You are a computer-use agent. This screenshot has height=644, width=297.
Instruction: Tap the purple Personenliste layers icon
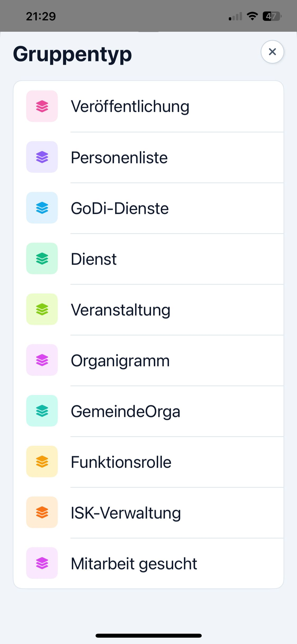click(42, 157)
